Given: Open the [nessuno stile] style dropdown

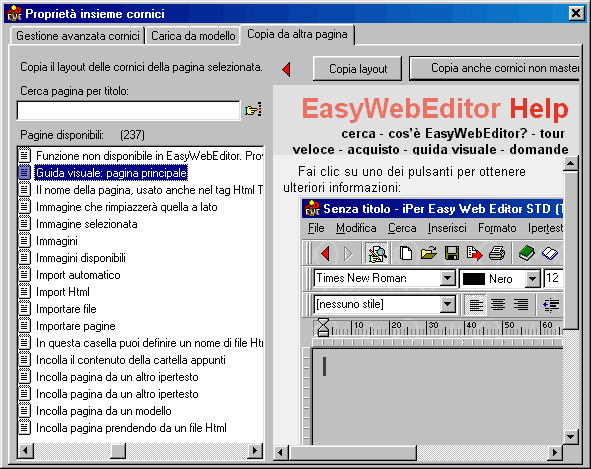Looking at the screenshot, I should (x=447, y=304).
